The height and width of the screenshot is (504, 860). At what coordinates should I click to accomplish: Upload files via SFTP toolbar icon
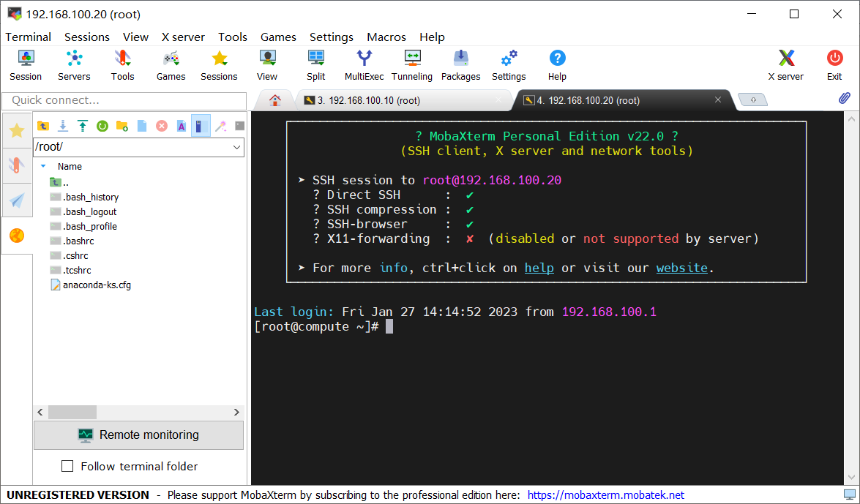(x=83, y=126)
